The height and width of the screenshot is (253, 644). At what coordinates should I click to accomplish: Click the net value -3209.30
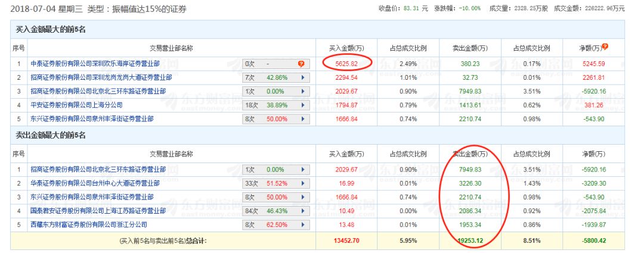[x=593, y=183]
